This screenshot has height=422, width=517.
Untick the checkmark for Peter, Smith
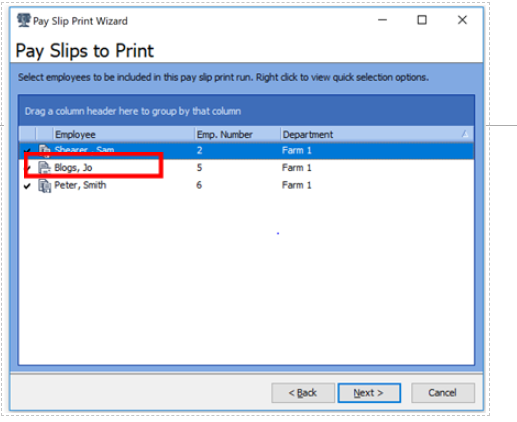[x=27, y=186]
